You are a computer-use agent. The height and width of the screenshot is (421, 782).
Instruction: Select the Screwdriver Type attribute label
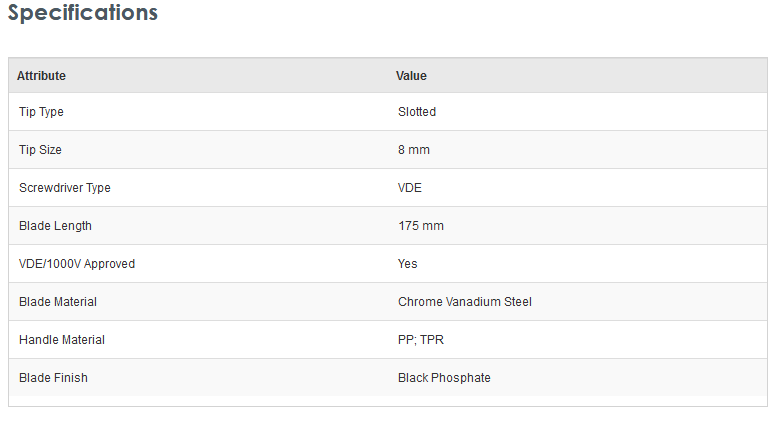[x=65, y=188]
